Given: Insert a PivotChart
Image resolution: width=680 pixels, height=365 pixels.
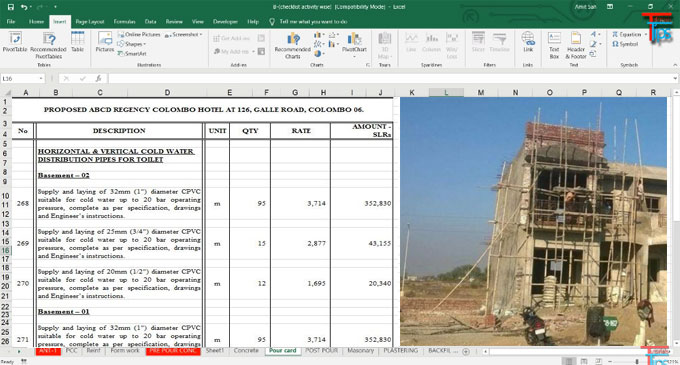Looking at the screenshot, I should (x=354, y=45).
